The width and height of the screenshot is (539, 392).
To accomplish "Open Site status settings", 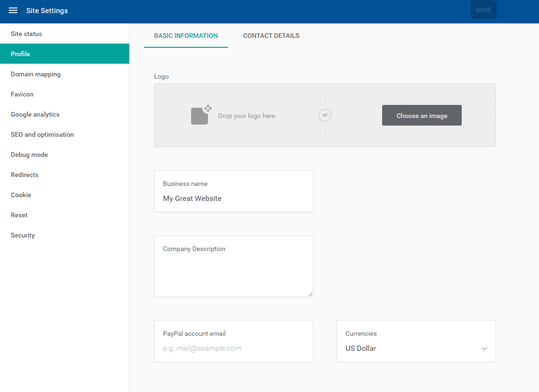I will point(26,34).
